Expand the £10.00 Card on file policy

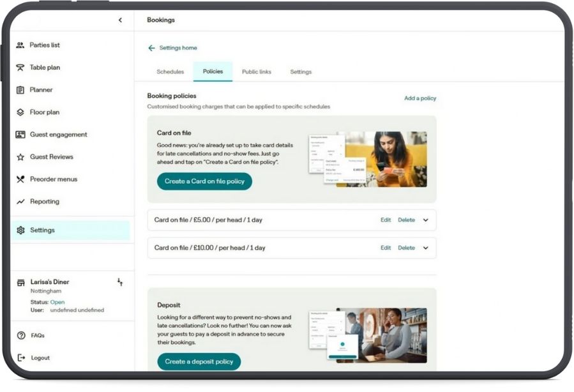426,248
